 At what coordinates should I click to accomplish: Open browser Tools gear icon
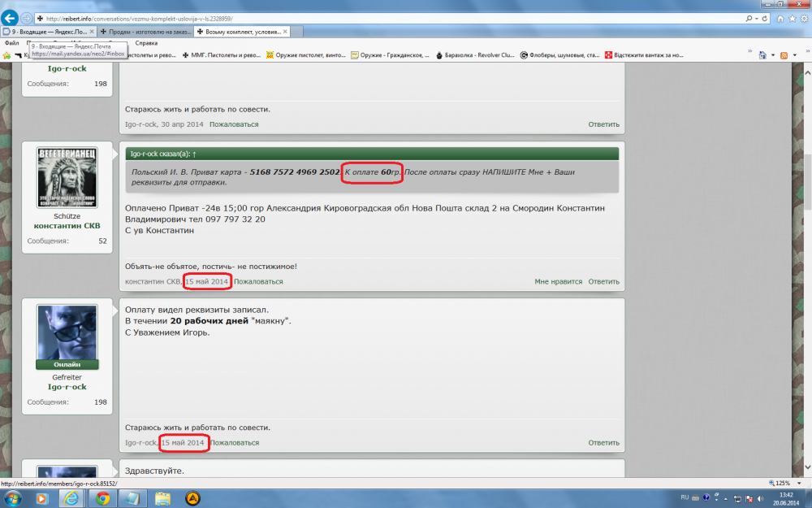point(804,18)
